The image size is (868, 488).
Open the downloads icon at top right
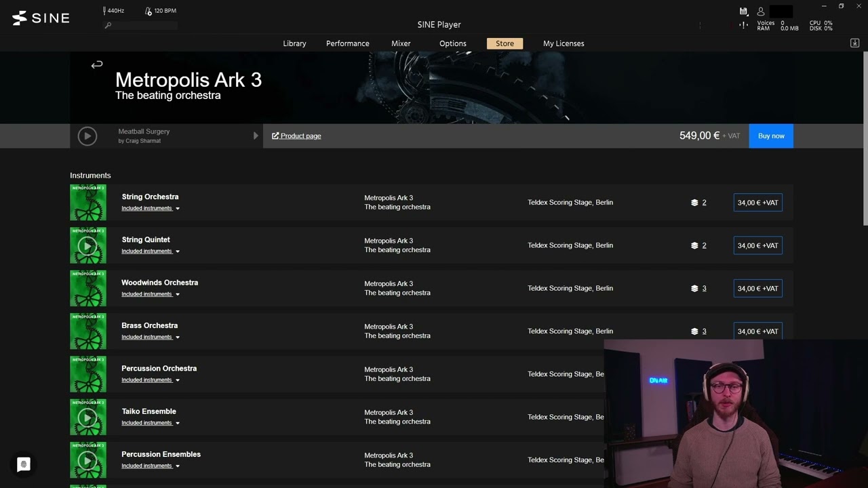pyautogui.click(x=854, y=43)
